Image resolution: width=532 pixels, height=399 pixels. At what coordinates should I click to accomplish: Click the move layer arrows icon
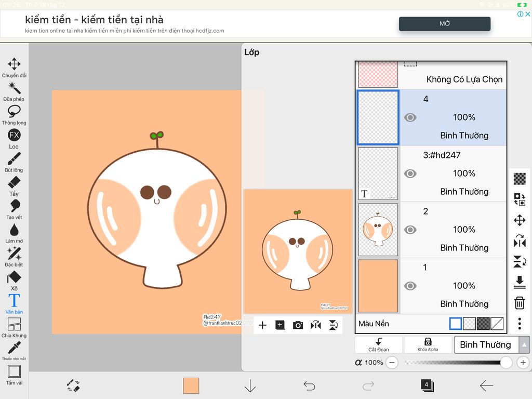520,220
